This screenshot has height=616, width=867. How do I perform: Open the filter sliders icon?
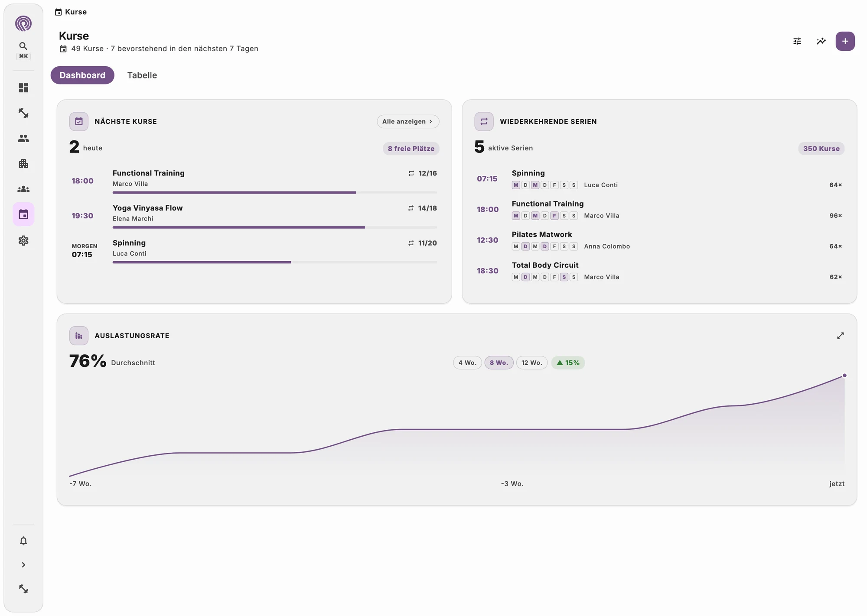coord(797,41)
